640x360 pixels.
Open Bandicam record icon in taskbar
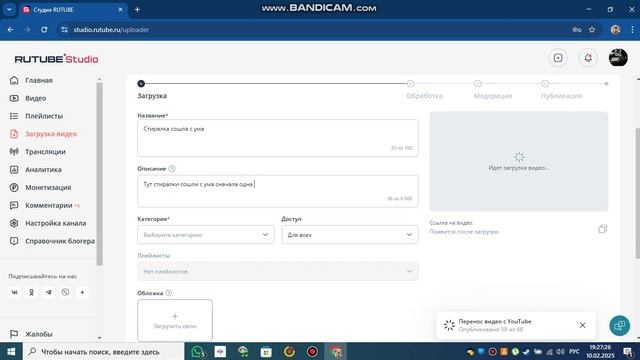312,351
